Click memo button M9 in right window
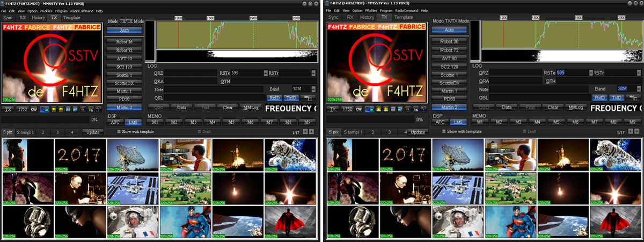This screenshot has width=644, height=242. click(x=633, y=122)
